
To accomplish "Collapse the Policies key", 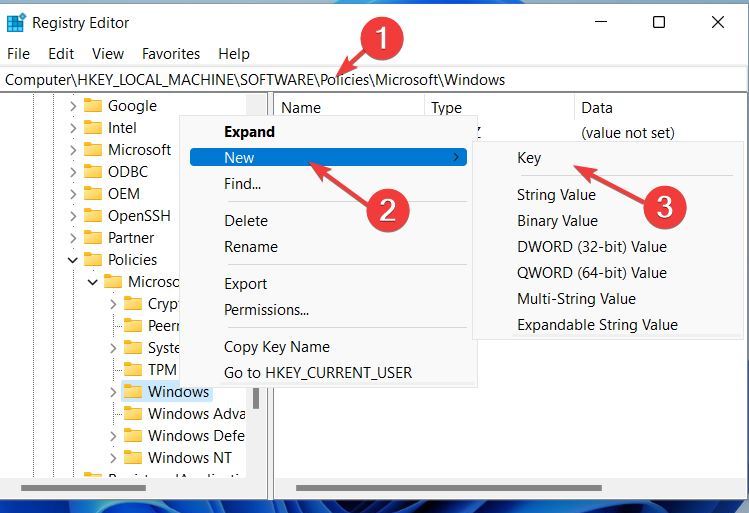I will 73,260.
